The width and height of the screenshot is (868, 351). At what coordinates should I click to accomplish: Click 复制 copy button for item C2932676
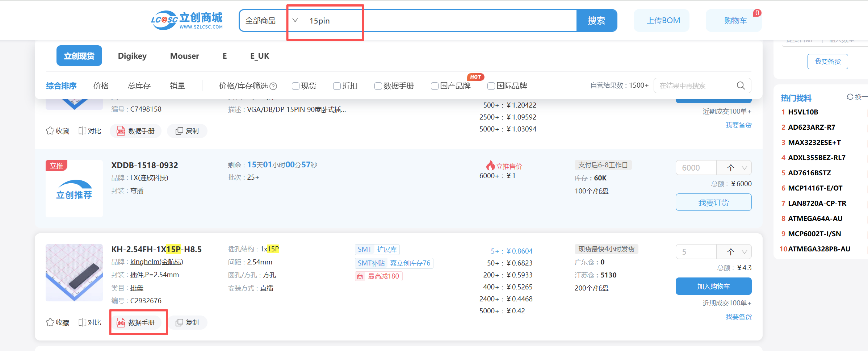tap(187, 322)
